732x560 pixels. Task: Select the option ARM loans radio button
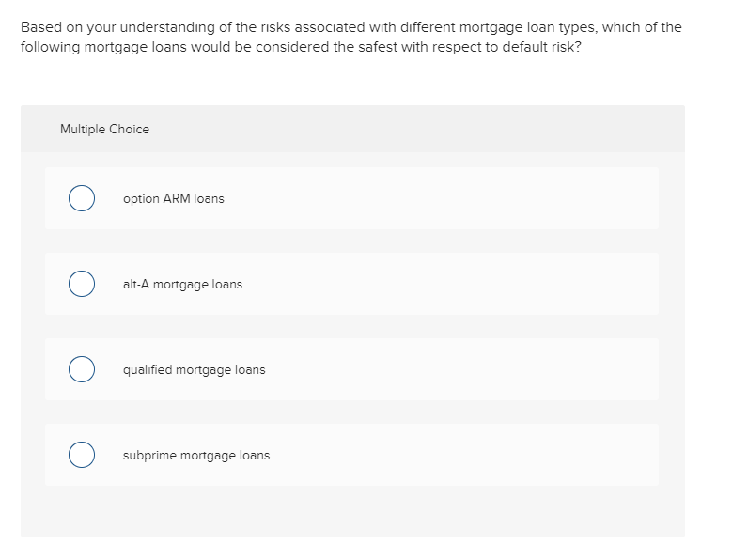click(x=81, y=199)
